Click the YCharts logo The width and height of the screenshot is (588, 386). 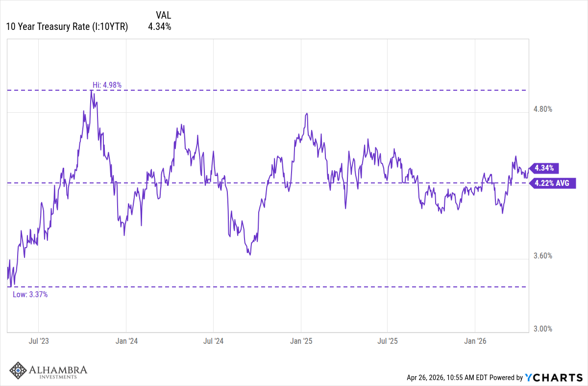point(553,377)
